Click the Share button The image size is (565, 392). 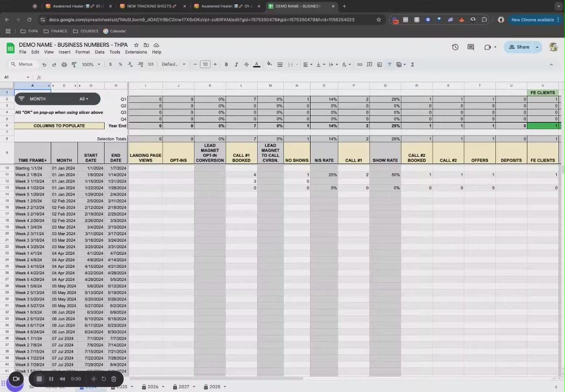point(519,47)
